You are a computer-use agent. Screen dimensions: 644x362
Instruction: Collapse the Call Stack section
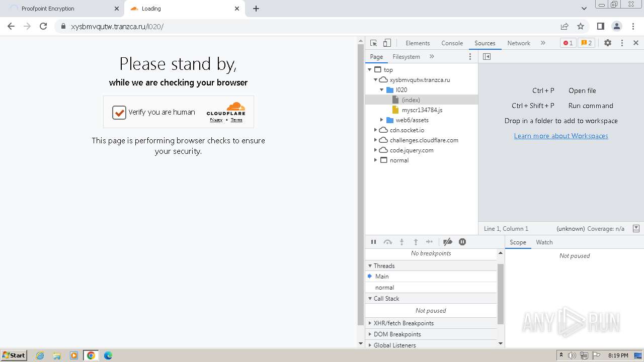tap(431, 299)
